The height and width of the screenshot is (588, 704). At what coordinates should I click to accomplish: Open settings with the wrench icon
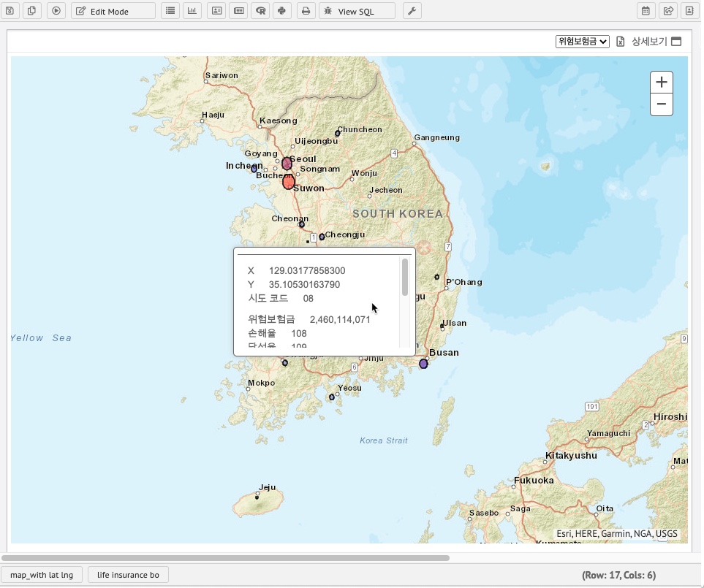click(x=412, y=11)
